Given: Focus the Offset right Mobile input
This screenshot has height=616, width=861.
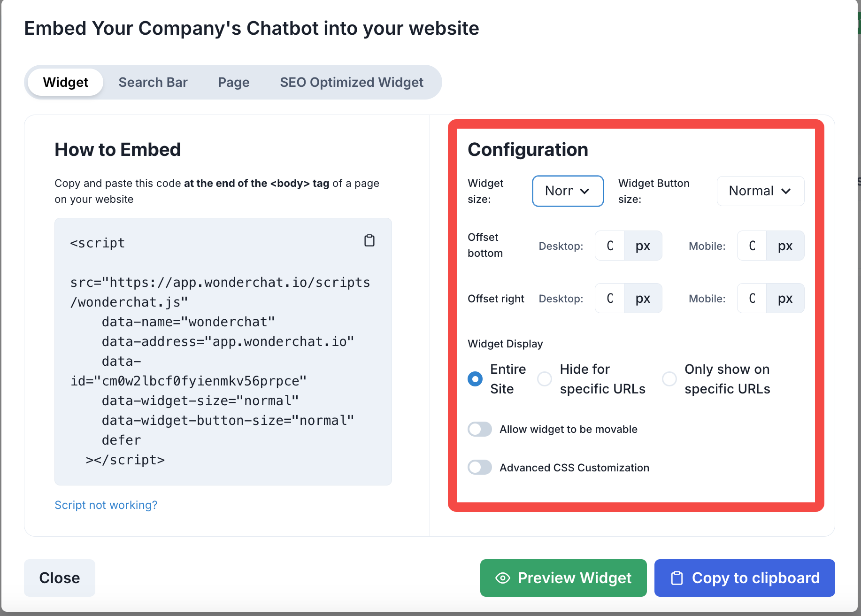Looking at the screenshot, I should [x=752, y=298].
